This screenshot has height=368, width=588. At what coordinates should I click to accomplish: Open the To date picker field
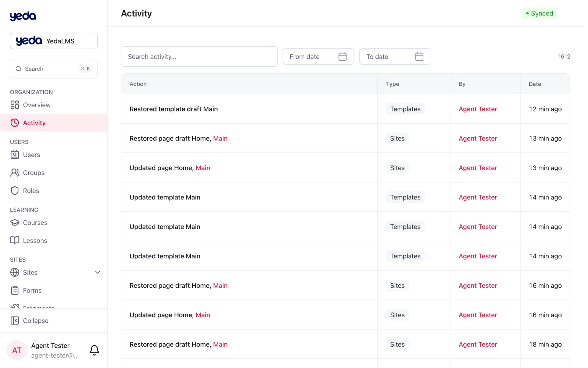395,57
